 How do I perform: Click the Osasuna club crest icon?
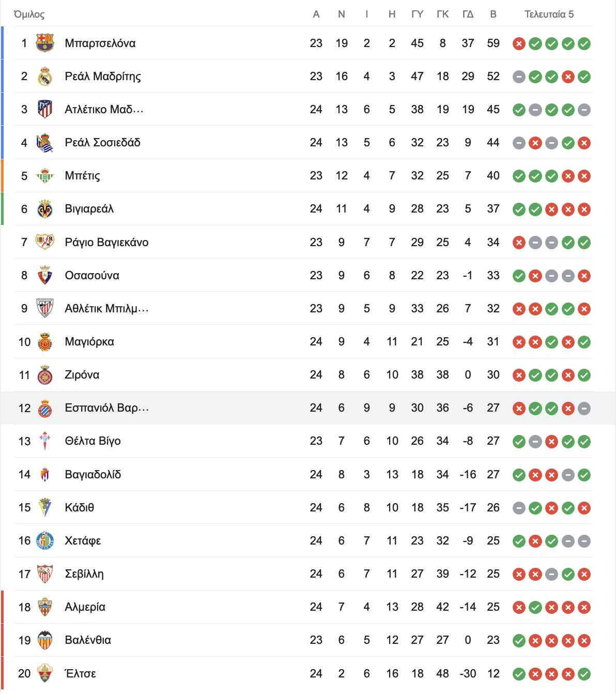(x=45, y=275)
